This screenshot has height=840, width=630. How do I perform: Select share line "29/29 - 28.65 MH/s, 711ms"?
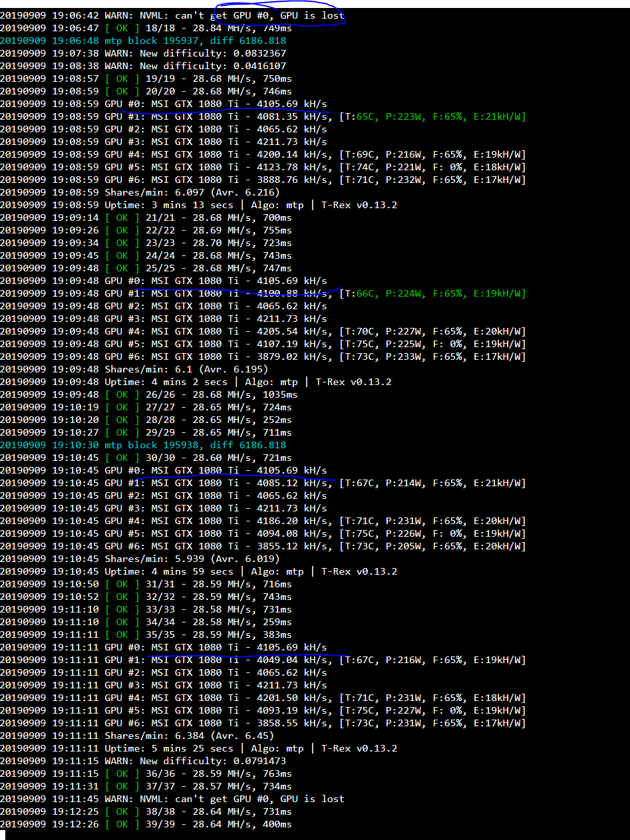pos(146,432)
